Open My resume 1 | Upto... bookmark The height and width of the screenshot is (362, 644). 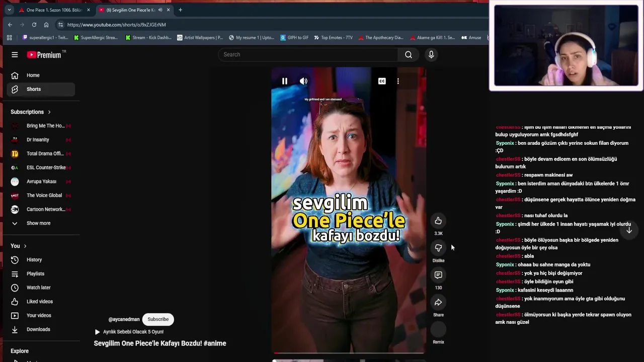click(251, 38)
